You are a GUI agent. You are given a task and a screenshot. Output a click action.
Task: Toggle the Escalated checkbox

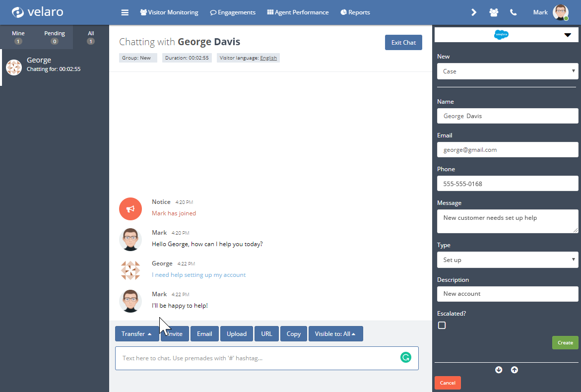pos(442,326)
